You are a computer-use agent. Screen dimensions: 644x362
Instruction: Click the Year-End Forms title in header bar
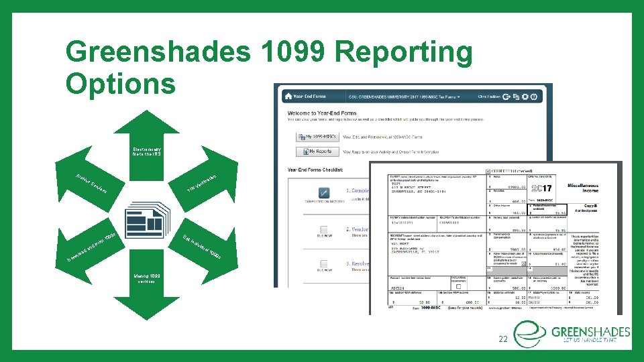click(x=309, y=97)
